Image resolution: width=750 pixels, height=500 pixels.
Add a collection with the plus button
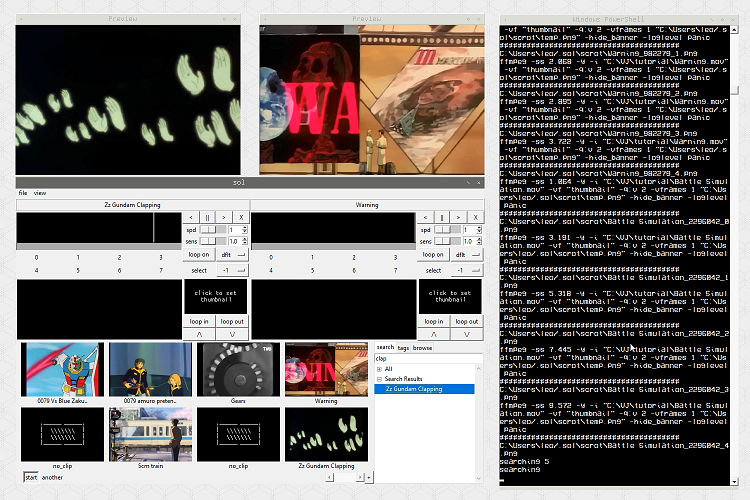coord(368,477)
